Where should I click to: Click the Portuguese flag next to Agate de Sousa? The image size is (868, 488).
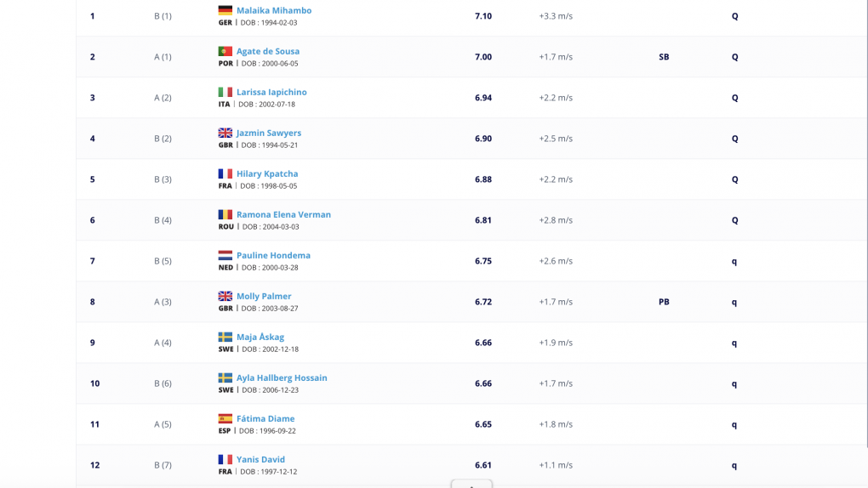tap(225, 51)
